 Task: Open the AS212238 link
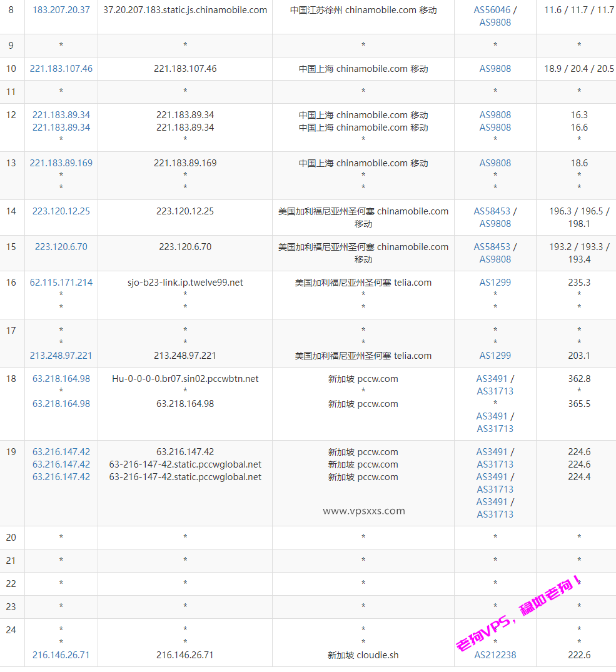click(x=495, y=655)
